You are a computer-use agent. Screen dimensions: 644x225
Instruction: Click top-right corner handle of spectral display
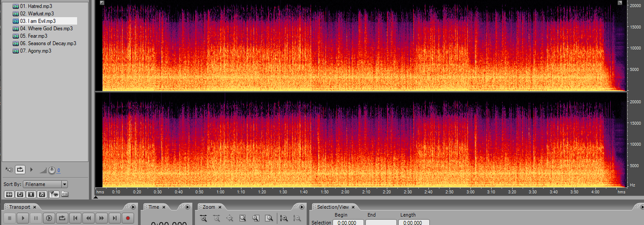pyautogui.click(x=621, y=3)
